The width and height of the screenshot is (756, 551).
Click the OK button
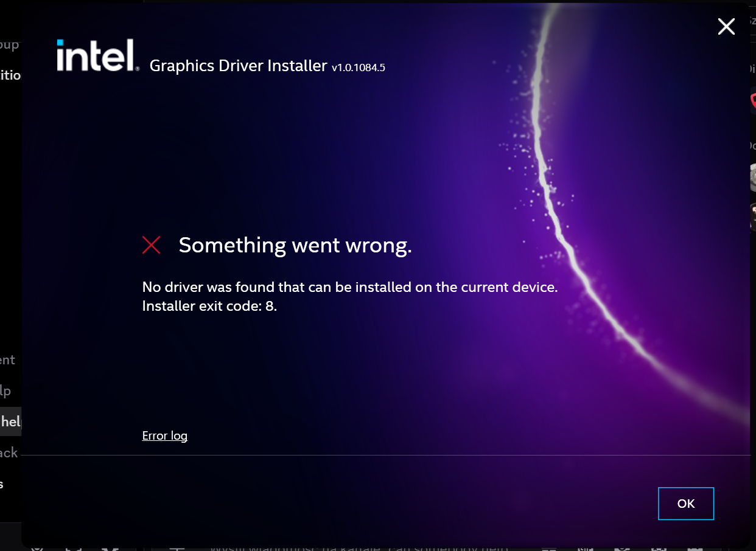click(686, 504)
